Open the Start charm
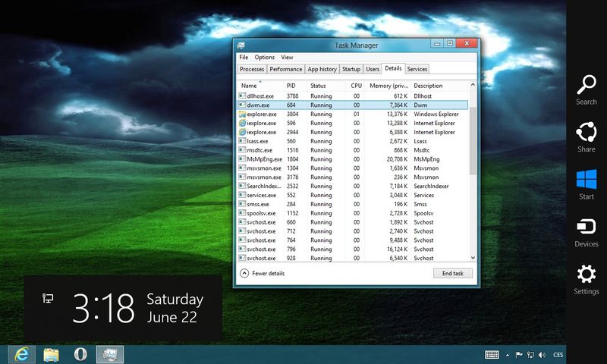This screenshot has width=607, height=364. point(586,184)
